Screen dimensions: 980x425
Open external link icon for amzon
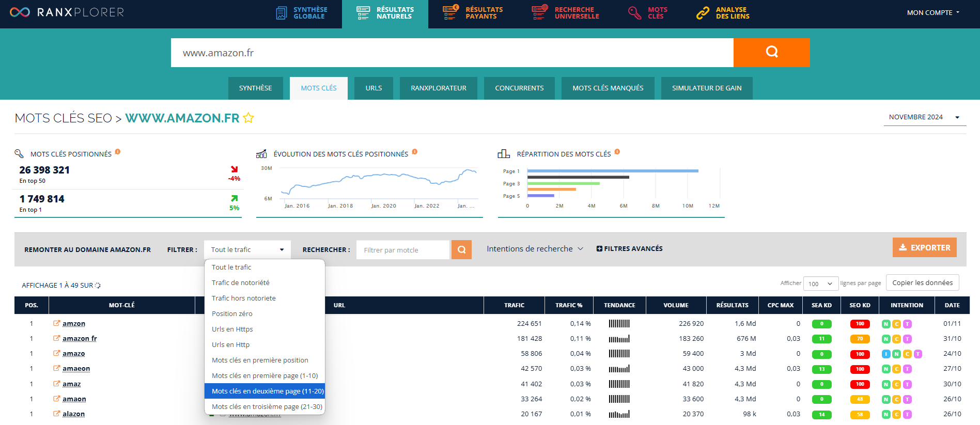(x=56, y=323)
